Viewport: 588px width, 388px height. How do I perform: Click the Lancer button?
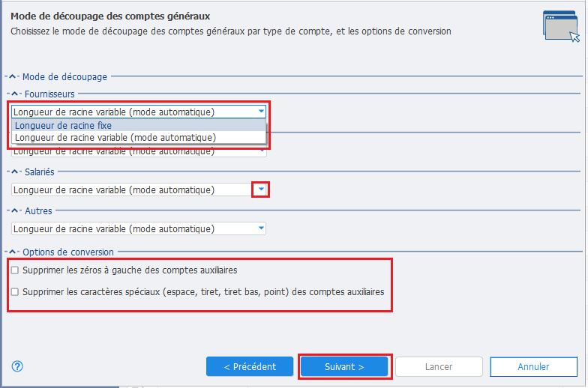click(x=439, y=366)
